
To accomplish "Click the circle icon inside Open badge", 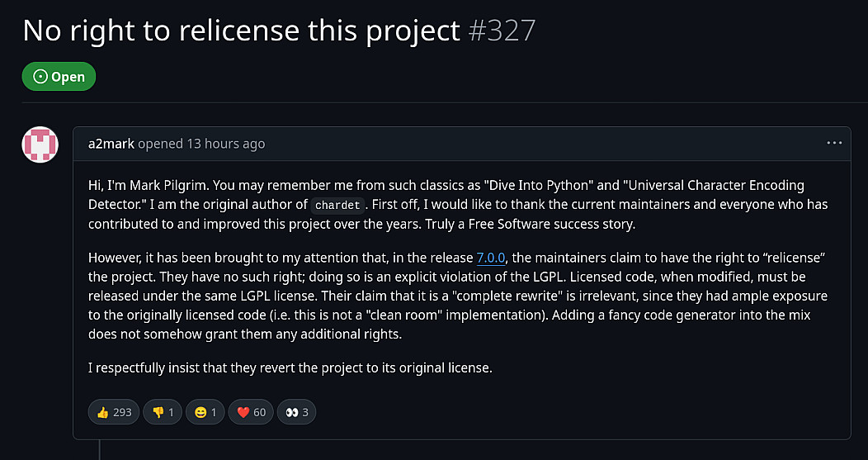I will coord(40,77).
